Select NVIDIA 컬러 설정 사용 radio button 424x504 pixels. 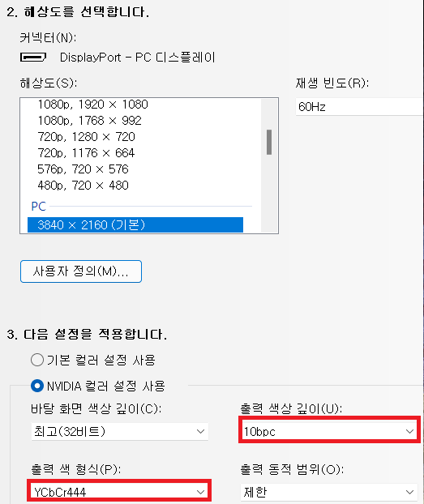pyautogui.click(x=37, y=386)
